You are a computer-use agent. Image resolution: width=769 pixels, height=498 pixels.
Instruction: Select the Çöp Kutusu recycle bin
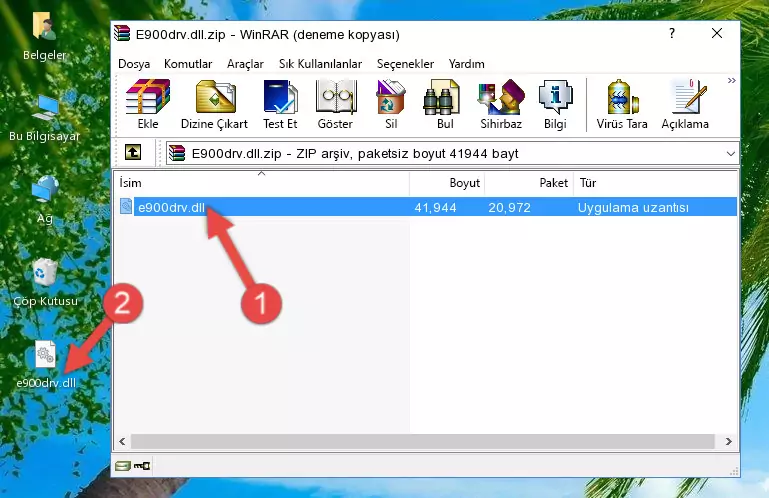click(x=45, y=283)
